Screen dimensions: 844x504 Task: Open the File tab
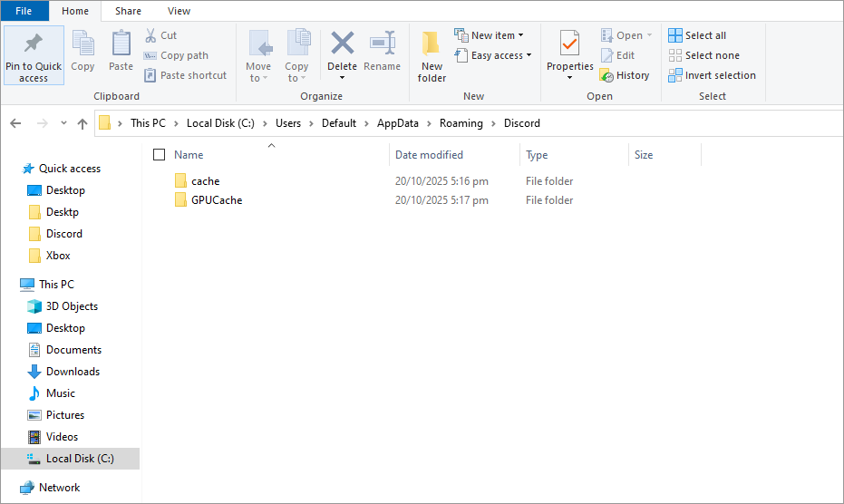coord(24,11)
